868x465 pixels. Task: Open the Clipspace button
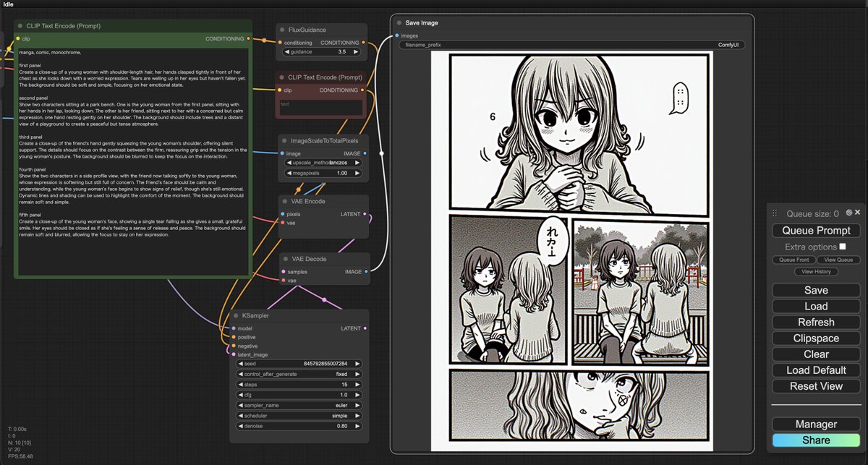coord(816,338)
